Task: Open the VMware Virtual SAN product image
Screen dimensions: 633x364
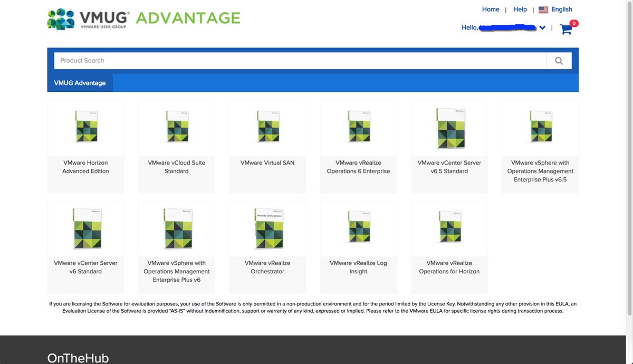Action: pos(267,127)
